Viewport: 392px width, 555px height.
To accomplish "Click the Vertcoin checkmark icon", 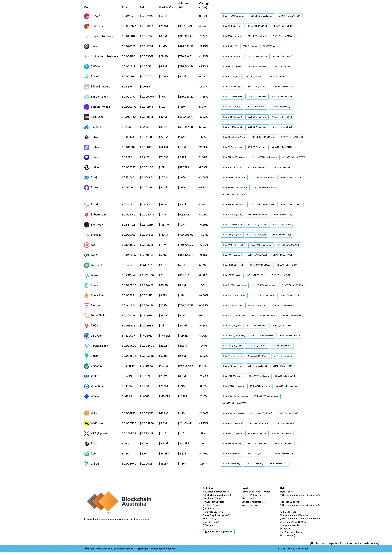I will 86,366.
